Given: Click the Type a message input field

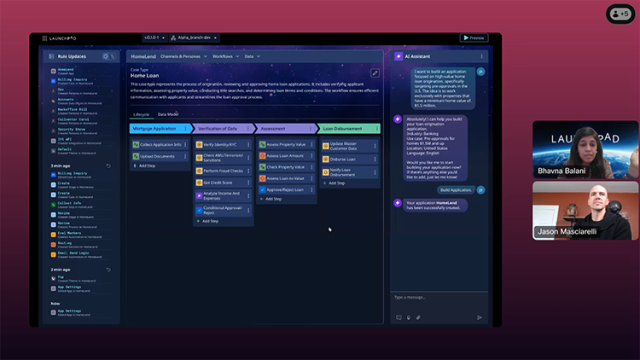Looking at the screenshot, I should click(439, 298).
